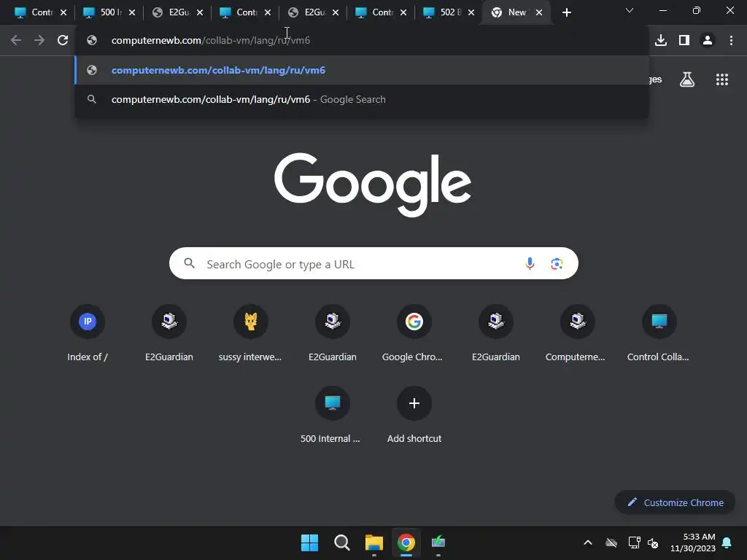The image size is (747, 560).
Task: Click the address bar URL text
Action: coord(211,41)
